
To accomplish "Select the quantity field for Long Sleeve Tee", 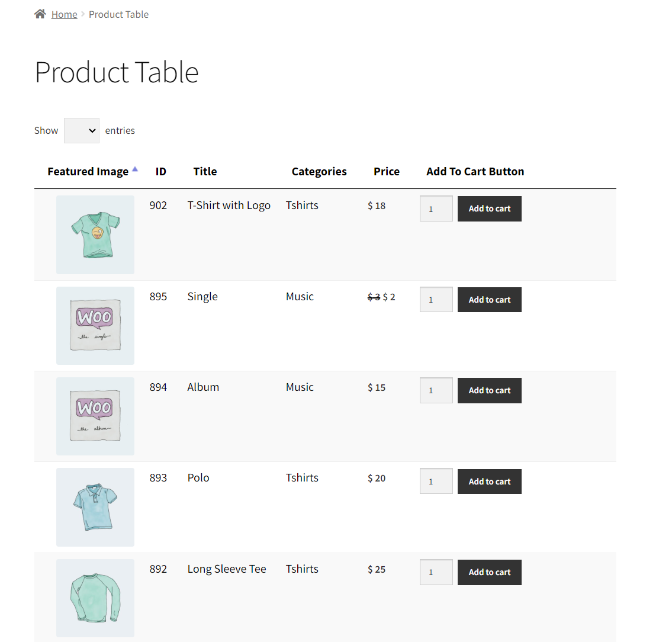I will coord(436,572).
